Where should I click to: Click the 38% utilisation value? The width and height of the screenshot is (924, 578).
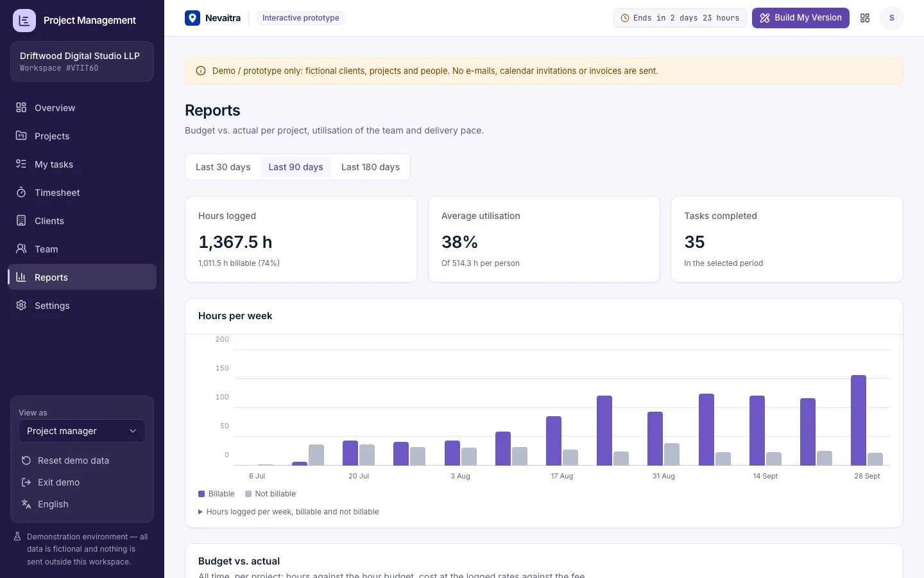pos(459,242)
